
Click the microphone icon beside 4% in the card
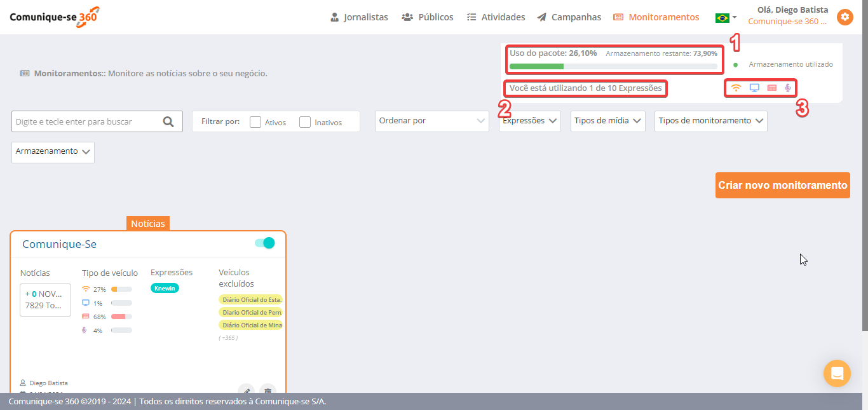tap(86, 330)
